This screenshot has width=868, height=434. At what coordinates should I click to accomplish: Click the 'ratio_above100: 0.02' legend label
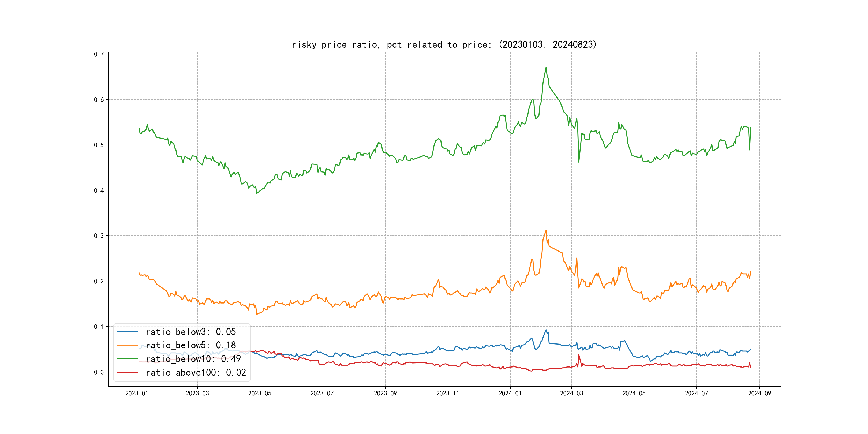click(196, 373)
